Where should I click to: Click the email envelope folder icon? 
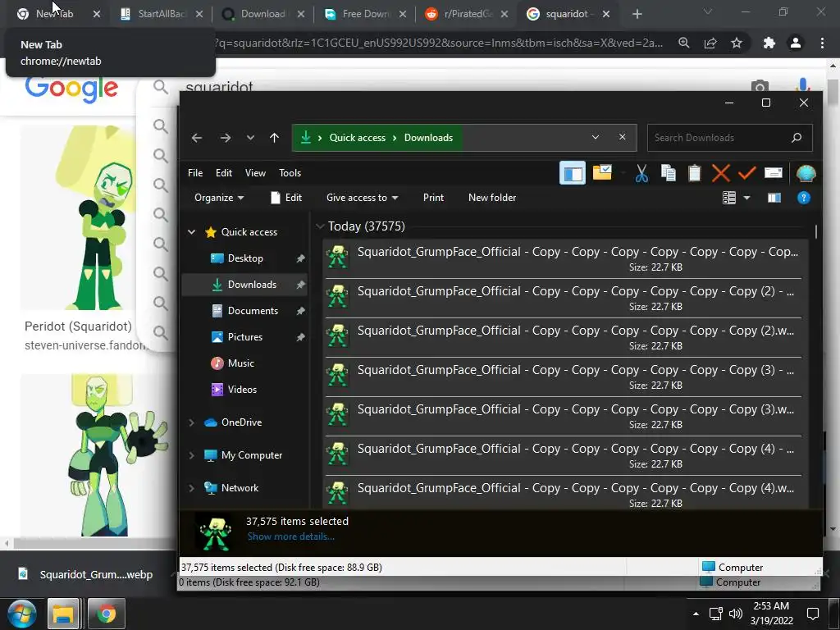(x=602, y=172)
